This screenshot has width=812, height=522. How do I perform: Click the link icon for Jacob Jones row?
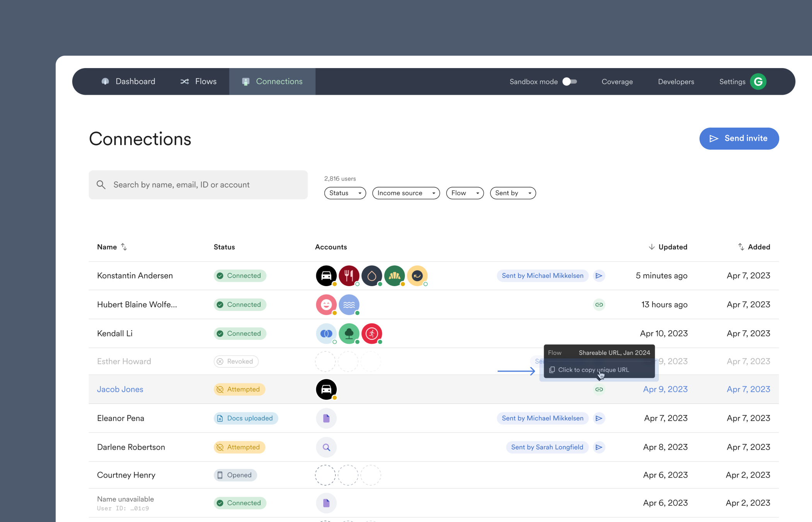pos(599,389)
